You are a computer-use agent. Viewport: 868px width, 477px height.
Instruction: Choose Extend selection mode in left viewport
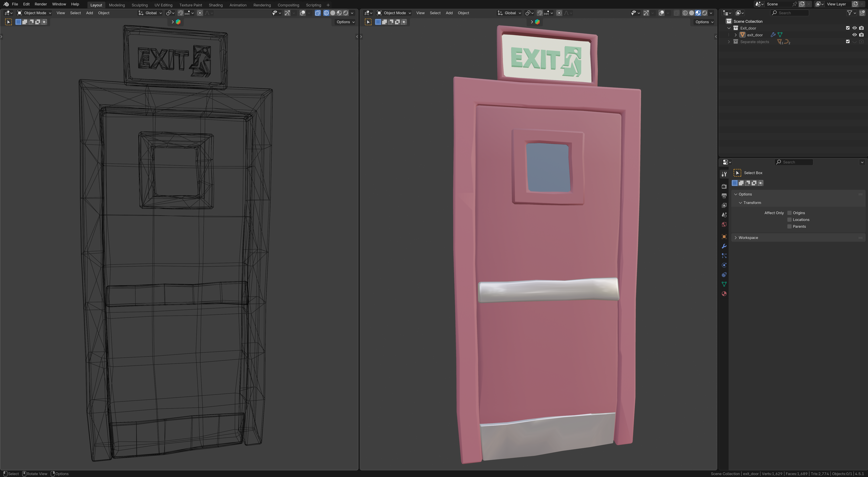tap(25, 22)
